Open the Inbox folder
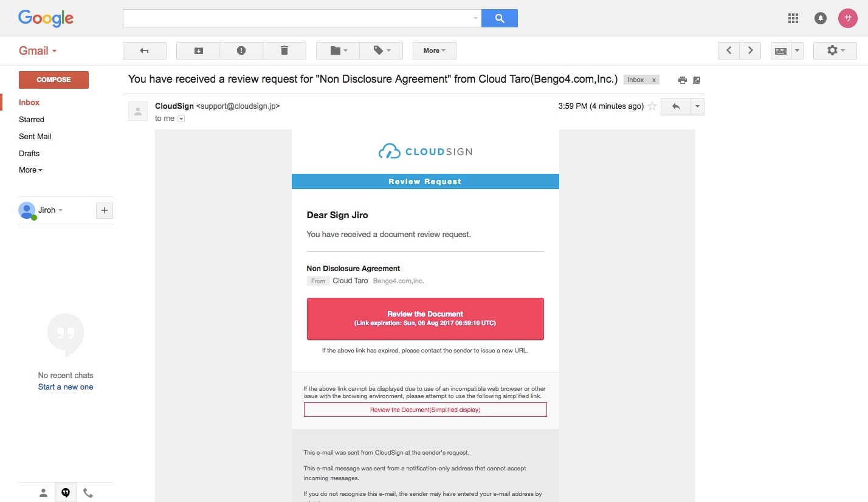The height and width of the screenshot is (502, 868). (29, 103)
